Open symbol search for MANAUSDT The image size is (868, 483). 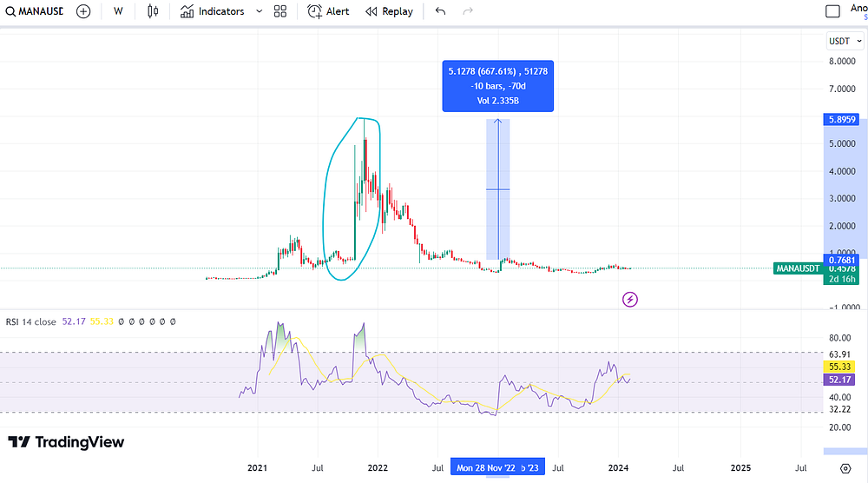pos(35,11)
